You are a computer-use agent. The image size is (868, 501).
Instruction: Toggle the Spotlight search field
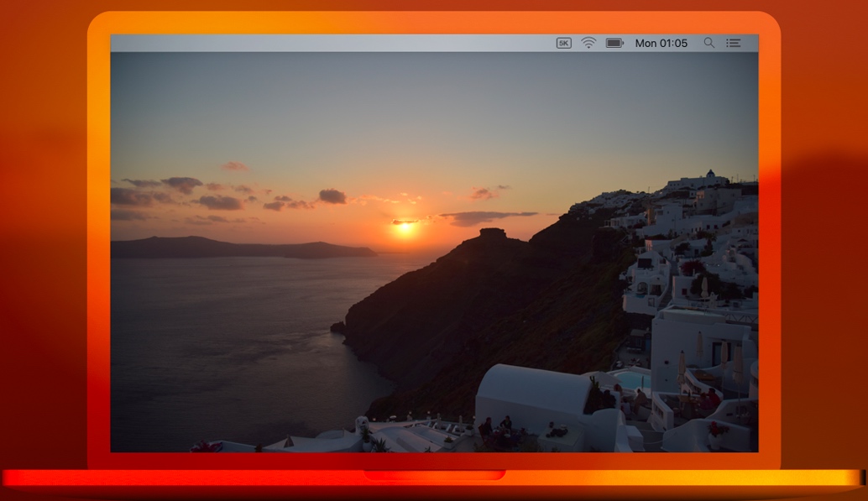point(709,43)
